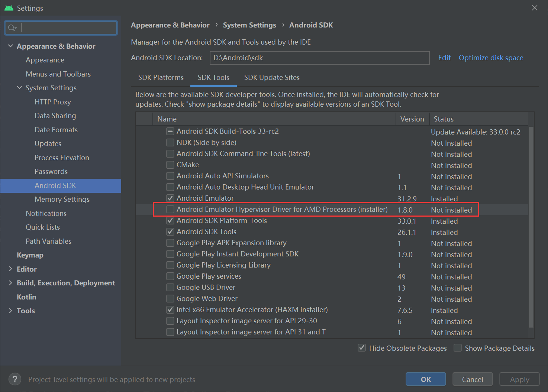The height and width of the screenshot is (392, 548).
Task: Check Android SDK Command-line Tools (latest)
Action: click(x=170, y=153)
